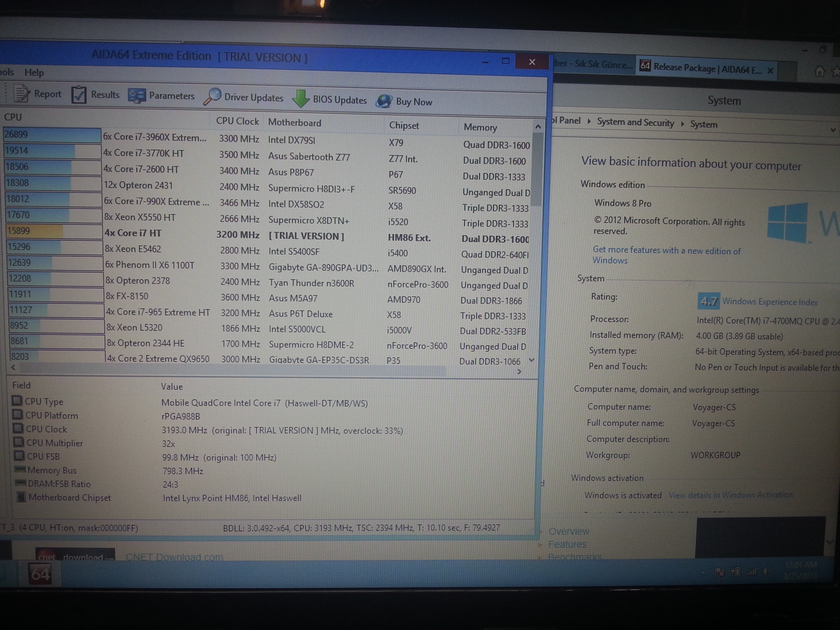Click the taskbar battery power icon
Viewport: 840px width, 630px height.
pyautogui.click(x=735, y=572)
